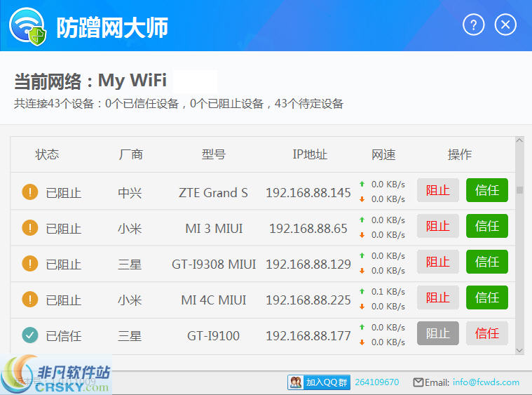This screenshot has height=395, width=532.
Task: Click model name MI 3 MIUI
Action: pos(214,229)
